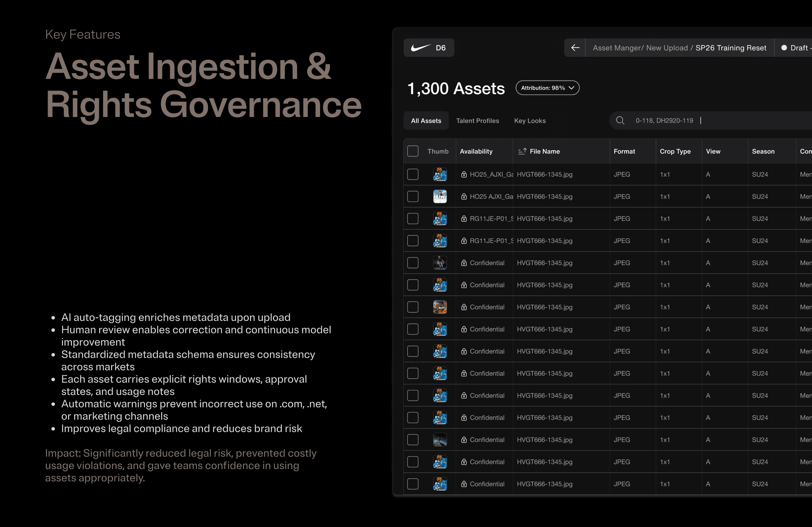Open the Key Looks tab
Image resolution: width=812 pixels, height=527 pixels.
pos(530,121)
